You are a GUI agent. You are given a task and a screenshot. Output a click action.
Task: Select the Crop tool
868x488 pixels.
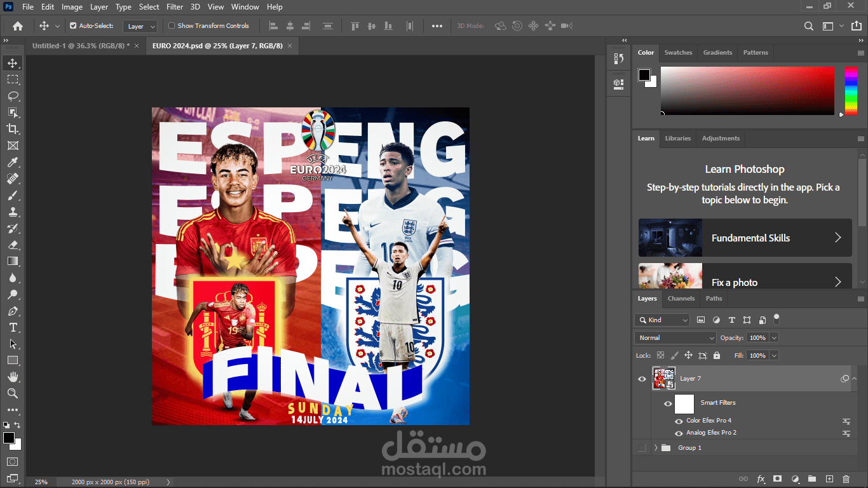[13, 129]
